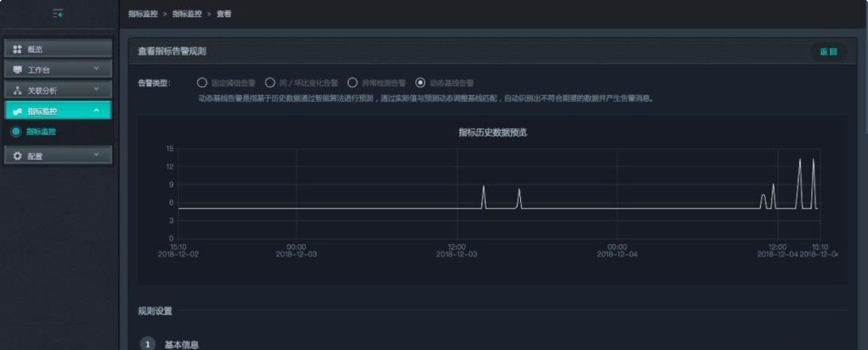868x350 pixels.
Task: Go to first 指标监控 breadcrumb link
Action: point(143,14)
